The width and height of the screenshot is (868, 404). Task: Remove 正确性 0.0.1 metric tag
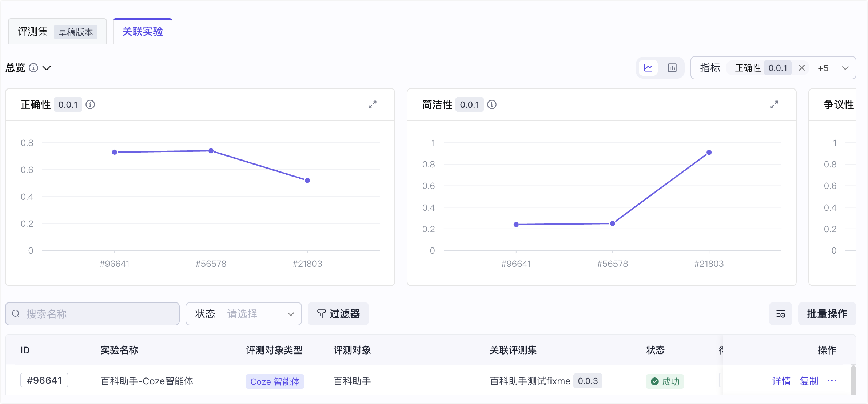click(x=802, y=68)
